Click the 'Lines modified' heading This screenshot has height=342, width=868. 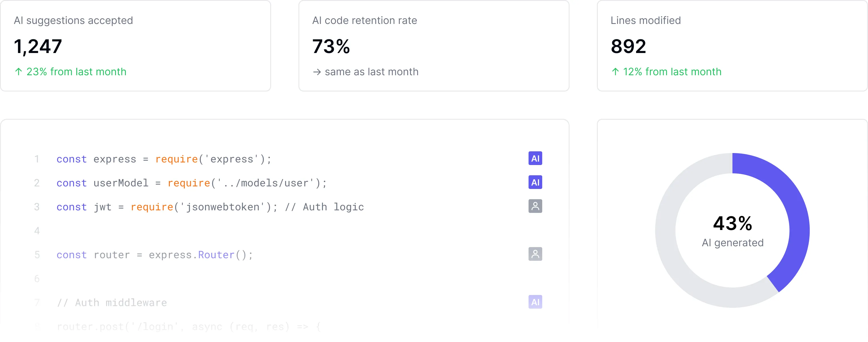(x=646, y=21)
